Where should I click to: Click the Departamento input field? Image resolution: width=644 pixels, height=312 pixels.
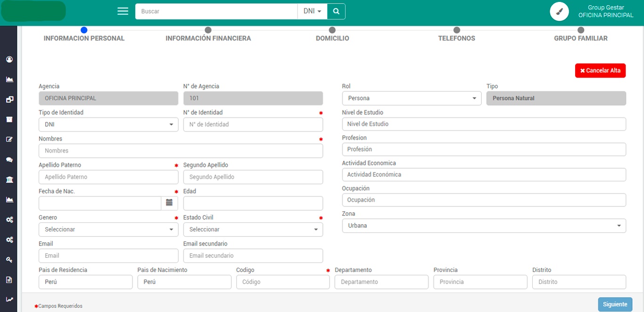(381, 282)
